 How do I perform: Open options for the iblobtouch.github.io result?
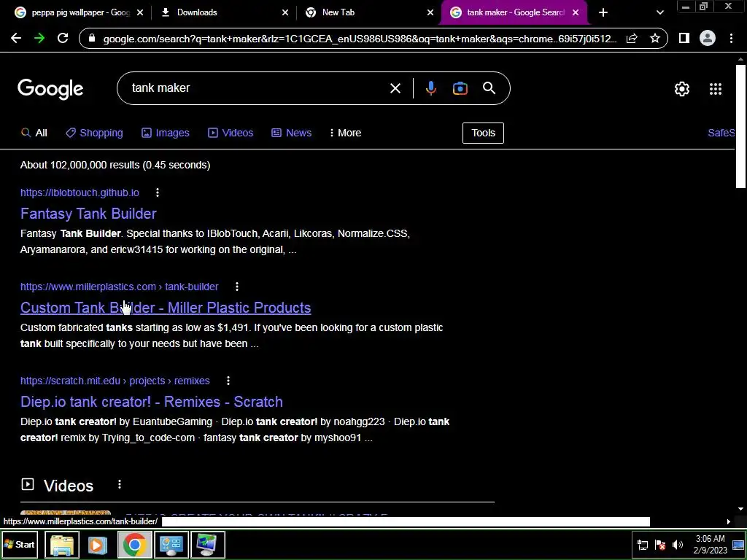click(x=158, y=192)
